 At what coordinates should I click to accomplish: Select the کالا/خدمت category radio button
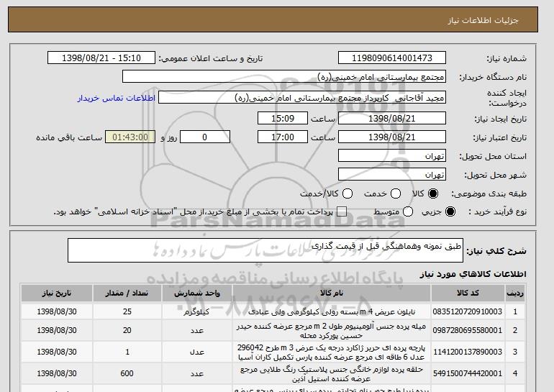click(x=348, y=193)
